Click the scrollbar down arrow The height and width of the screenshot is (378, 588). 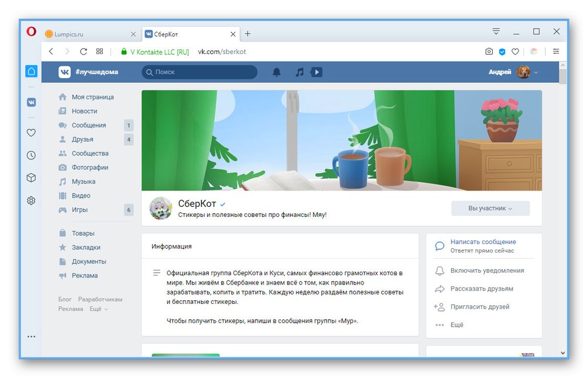pyautogui.click(x=563, y=353)
